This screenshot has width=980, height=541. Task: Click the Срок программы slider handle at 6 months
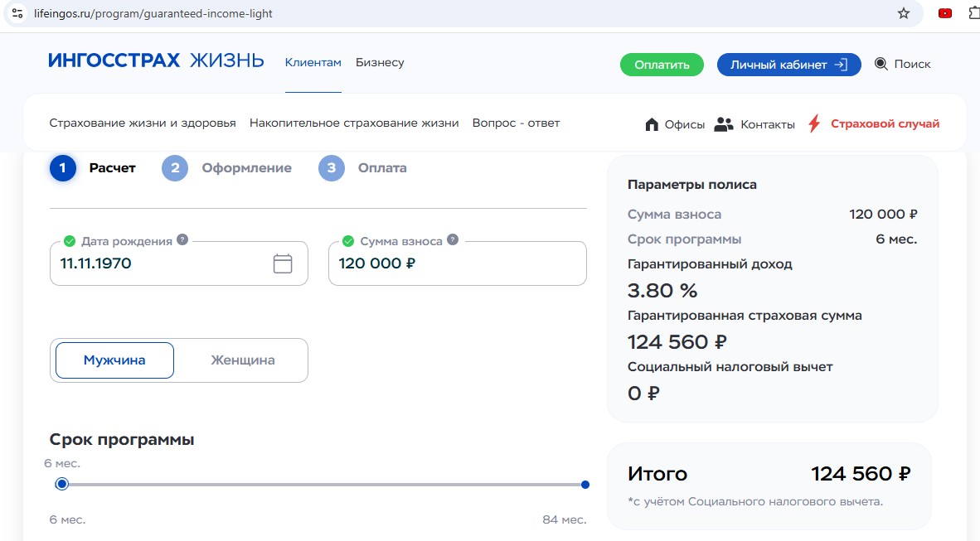tap(61, 485)
